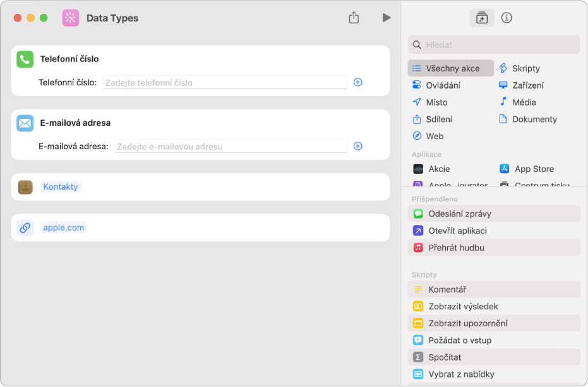Open the Sdílení category
Screen dimensions: 588x387
pyautogui.click(x=433, y=119)
